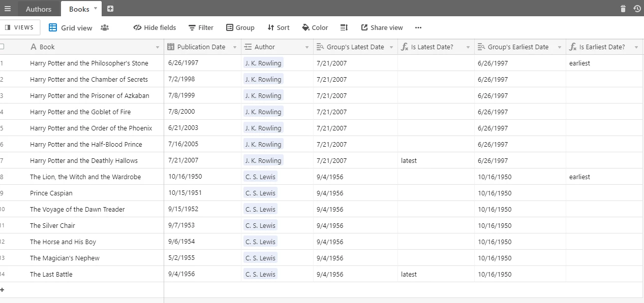Image resolution: width=644 pixels, height=303 pixels.
Task: Open the row height icon
Action: pyautogui.click(x=344, y=27)
